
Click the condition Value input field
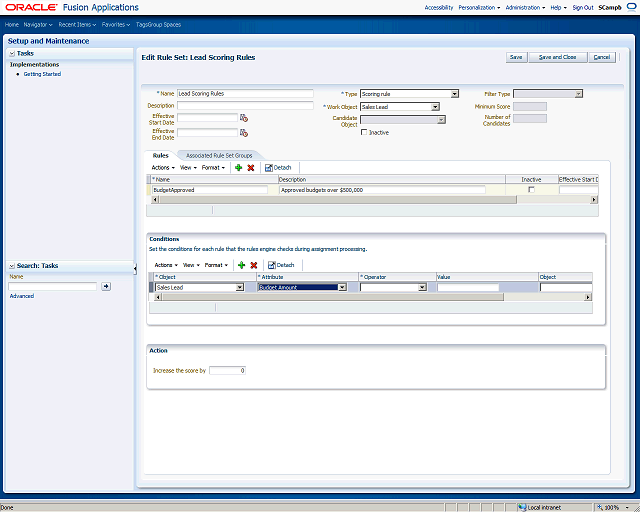[x=468, y=287]
